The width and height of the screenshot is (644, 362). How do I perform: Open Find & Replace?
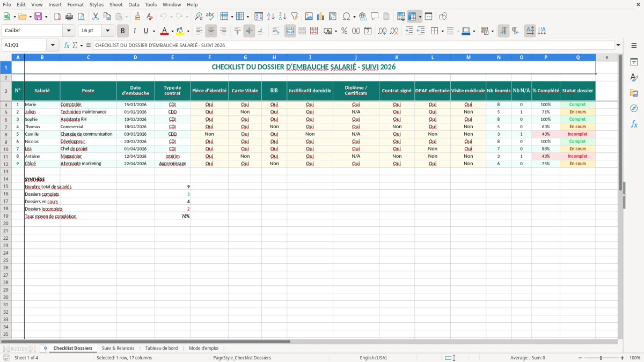tap(199, 17)
